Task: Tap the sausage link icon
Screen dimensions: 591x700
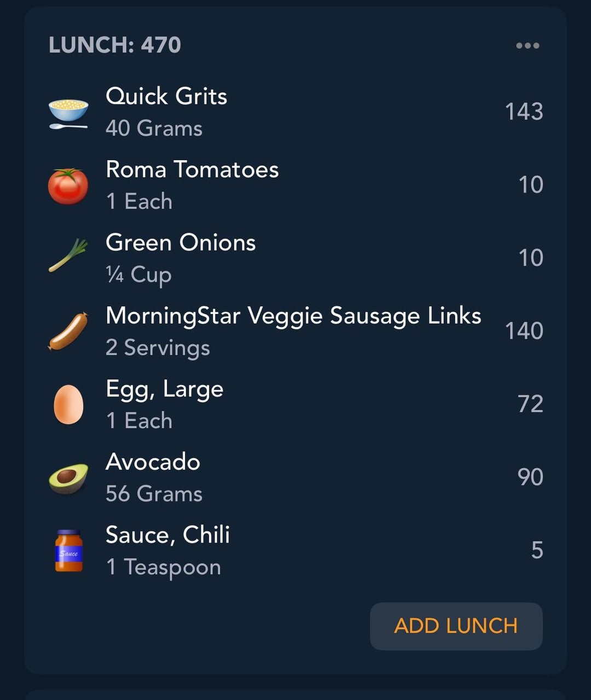Action: tap(68, 331)
